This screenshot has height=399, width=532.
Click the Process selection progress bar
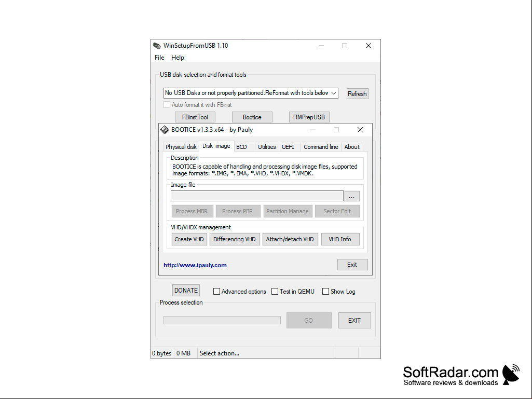(x=222, y=320)
